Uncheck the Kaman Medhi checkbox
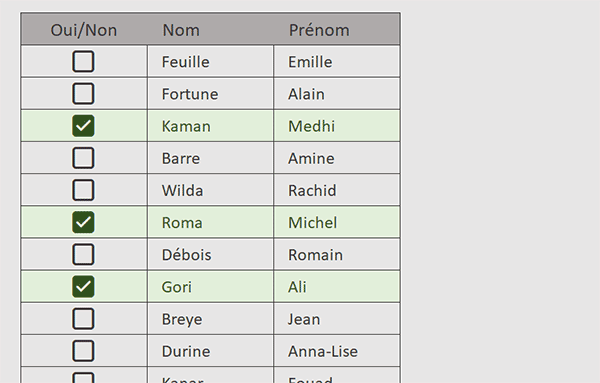Viewport: 600px width, 383px height. click(83, 125)
